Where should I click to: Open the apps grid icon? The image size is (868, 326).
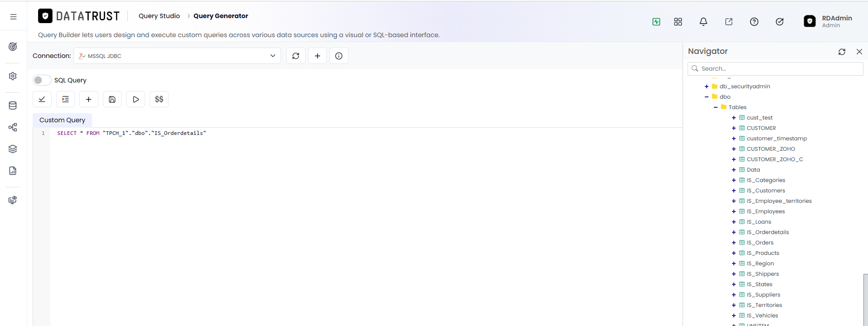(678, 22)
